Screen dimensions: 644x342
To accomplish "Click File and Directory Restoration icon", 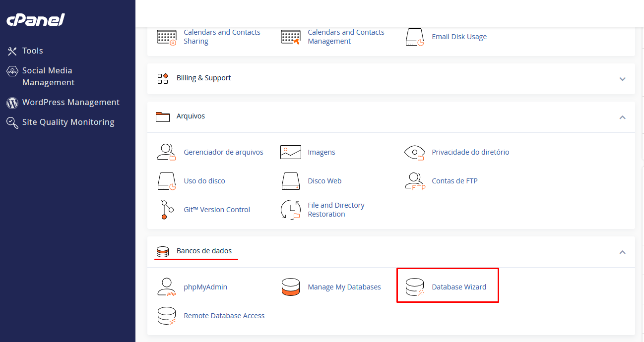I will tap(291, 210).
